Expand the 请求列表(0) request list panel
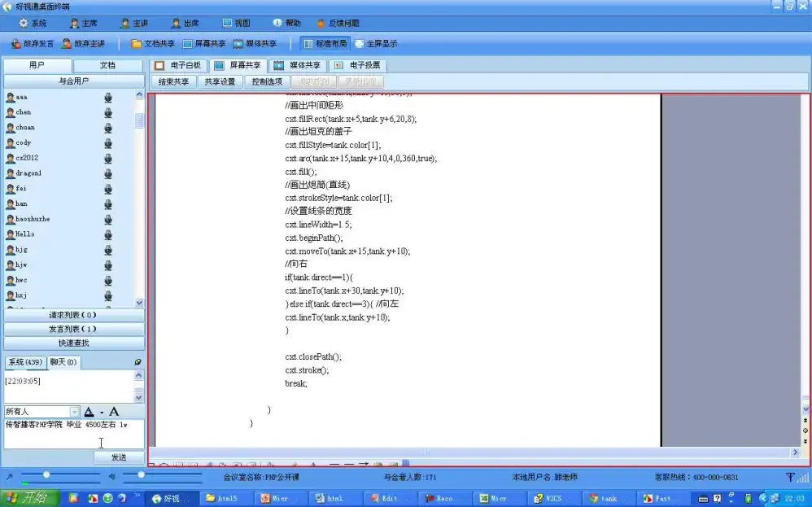The image size is (812, 507). (73, 314)
